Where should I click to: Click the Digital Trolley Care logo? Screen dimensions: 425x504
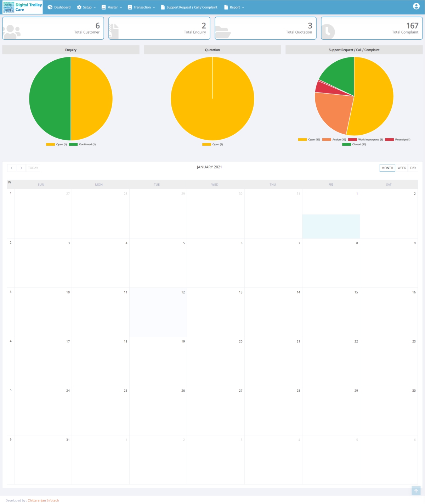click(23, 7)
